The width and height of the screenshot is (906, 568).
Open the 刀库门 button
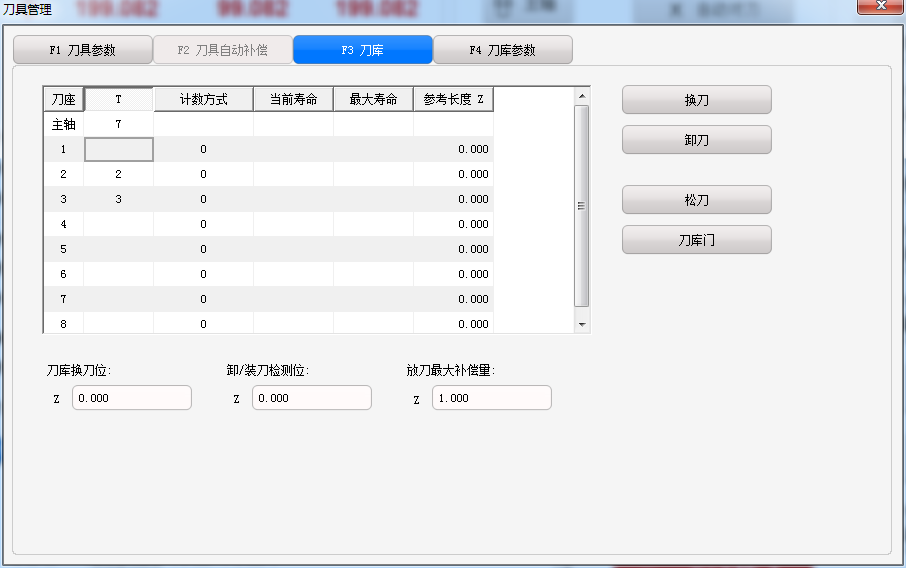[x=696, y=240]
